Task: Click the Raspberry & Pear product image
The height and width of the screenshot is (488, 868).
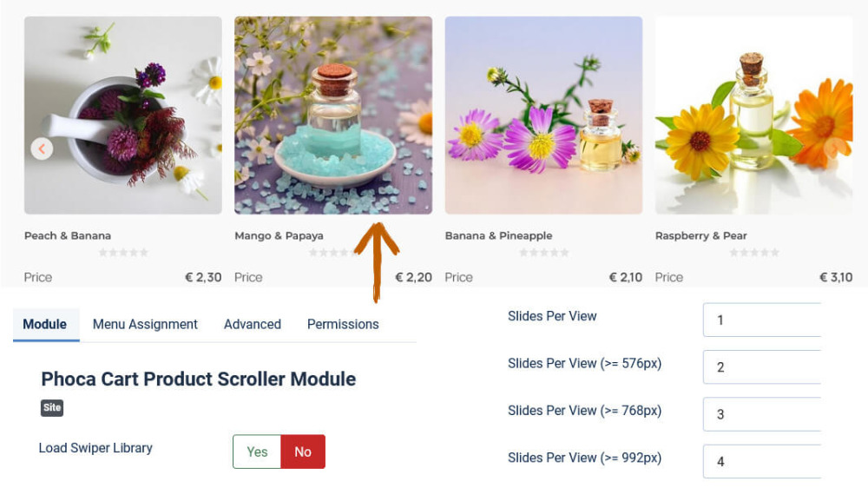Action: pyautogui.click(x=753, y=115)
